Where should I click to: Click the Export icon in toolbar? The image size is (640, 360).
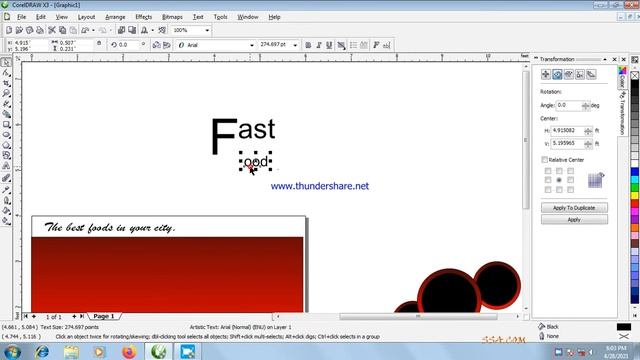pos(132,30)
